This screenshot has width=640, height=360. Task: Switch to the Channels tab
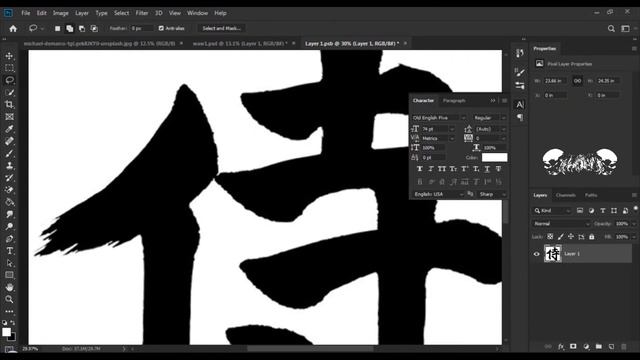[x=566, y=195]
